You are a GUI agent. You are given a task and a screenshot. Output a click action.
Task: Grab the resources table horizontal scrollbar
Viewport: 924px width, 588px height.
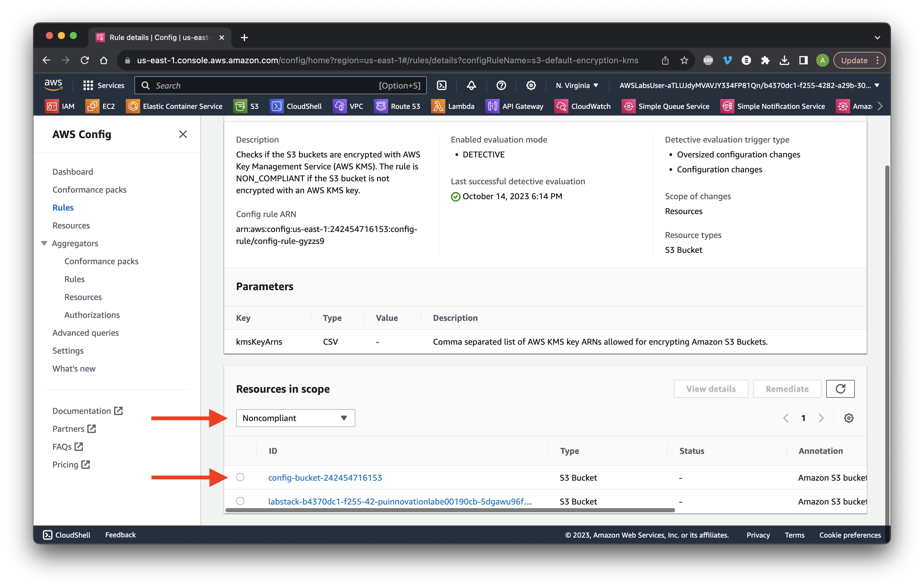coord(450,510)
